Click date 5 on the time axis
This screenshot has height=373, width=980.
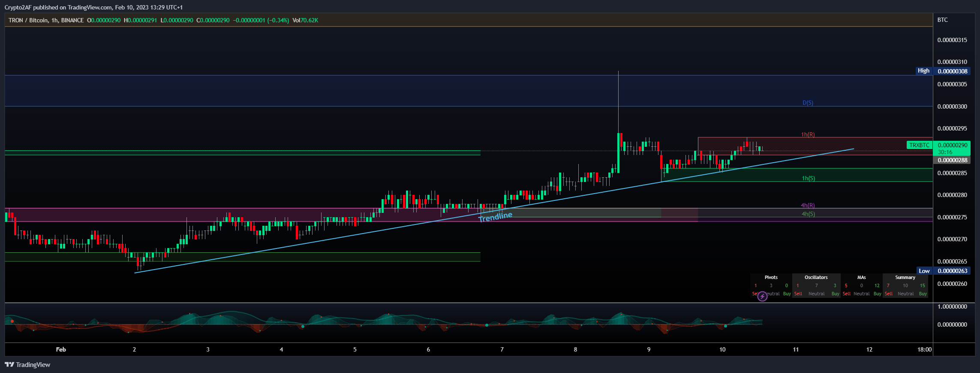(x=355, y=349)
